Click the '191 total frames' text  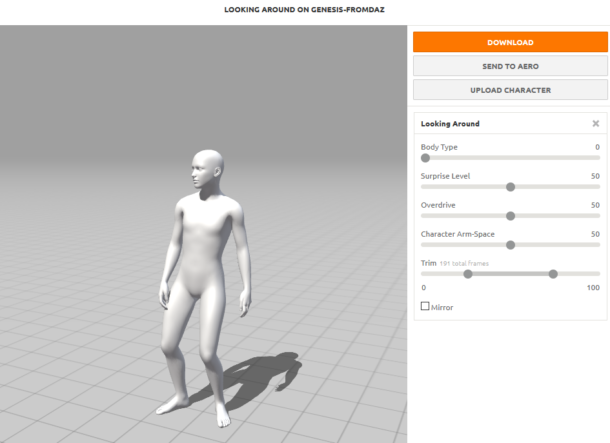(464, 264)
